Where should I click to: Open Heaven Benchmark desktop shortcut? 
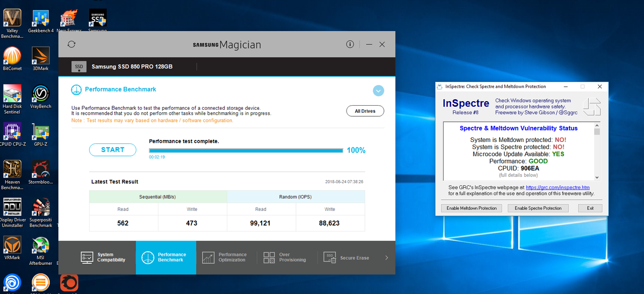[12, 175]
